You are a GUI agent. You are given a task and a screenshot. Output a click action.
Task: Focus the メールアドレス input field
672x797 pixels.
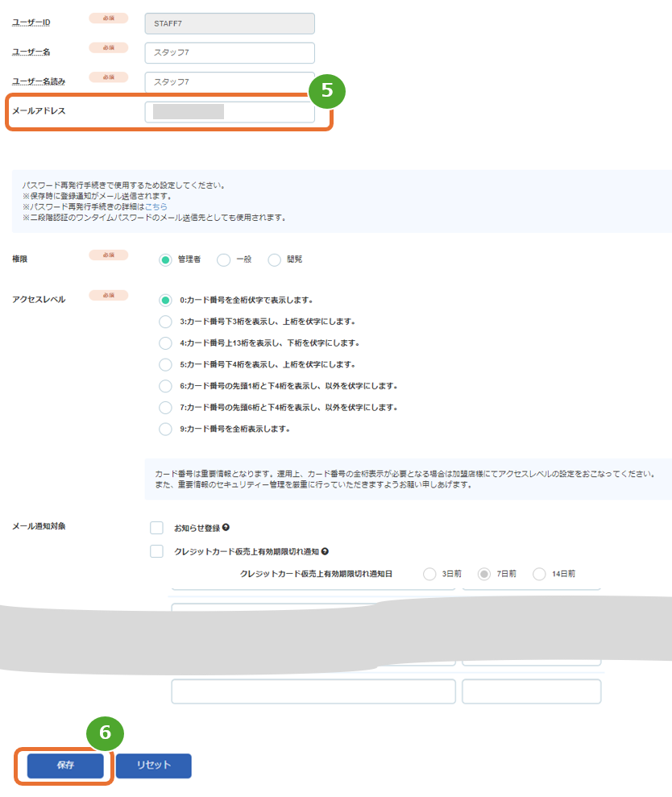[x=230, y=112]
